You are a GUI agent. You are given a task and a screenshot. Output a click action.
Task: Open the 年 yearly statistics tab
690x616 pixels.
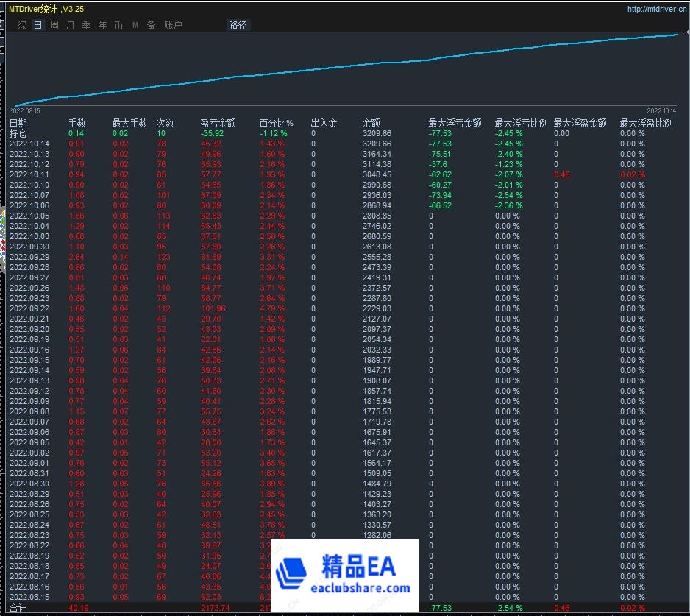pos(102,25)
